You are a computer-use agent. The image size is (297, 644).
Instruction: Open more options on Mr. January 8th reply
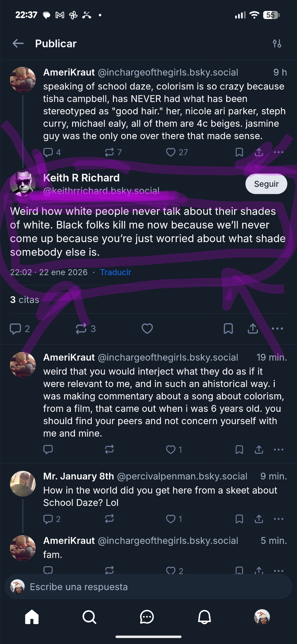(x=278, y=519)
